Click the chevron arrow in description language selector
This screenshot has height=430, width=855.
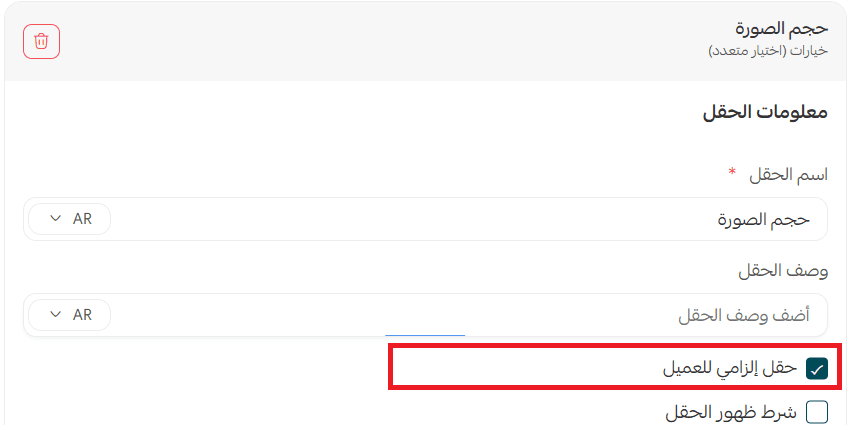coord(53,315)
